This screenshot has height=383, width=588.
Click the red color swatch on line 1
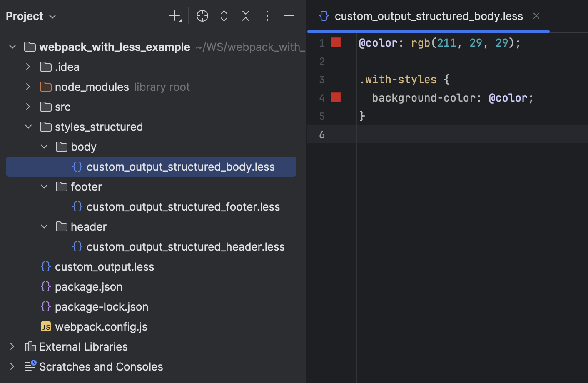336,42
